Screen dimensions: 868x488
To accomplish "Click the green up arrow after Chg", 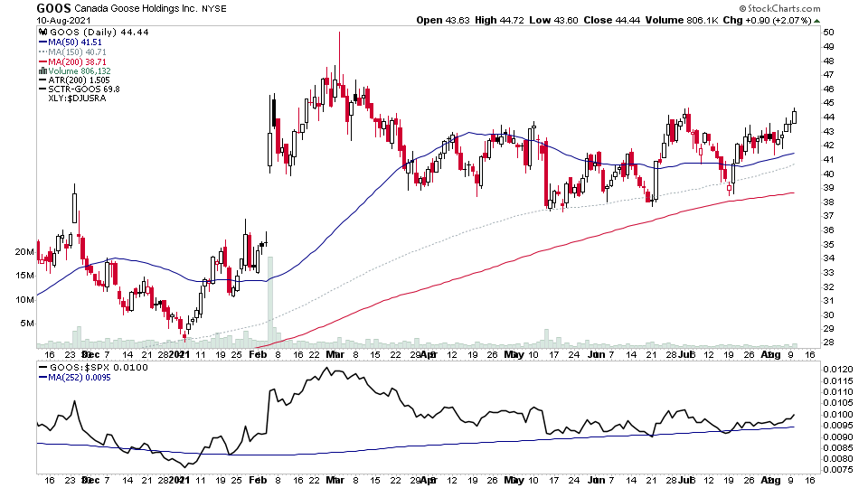I will point(817,21).
